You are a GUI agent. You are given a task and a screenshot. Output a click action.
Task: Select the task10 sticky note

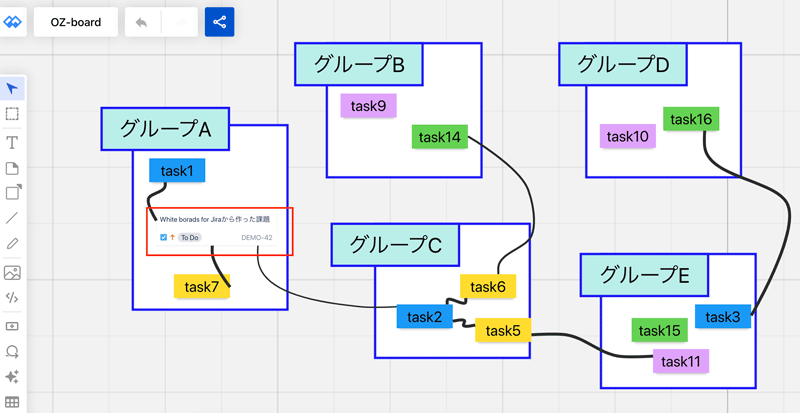(628, 136)
